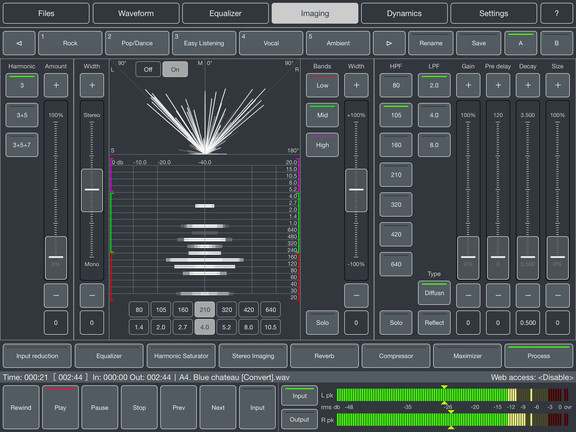Increase reverb Size with plus button

(558, 85)
